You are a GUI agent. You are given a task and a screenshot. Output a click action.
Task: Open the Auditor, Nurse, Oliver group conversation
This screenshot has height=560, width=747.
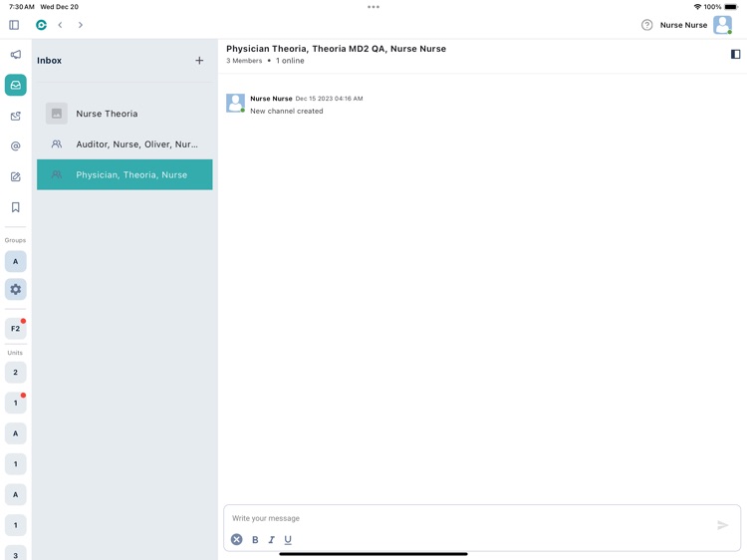[124, 143]
